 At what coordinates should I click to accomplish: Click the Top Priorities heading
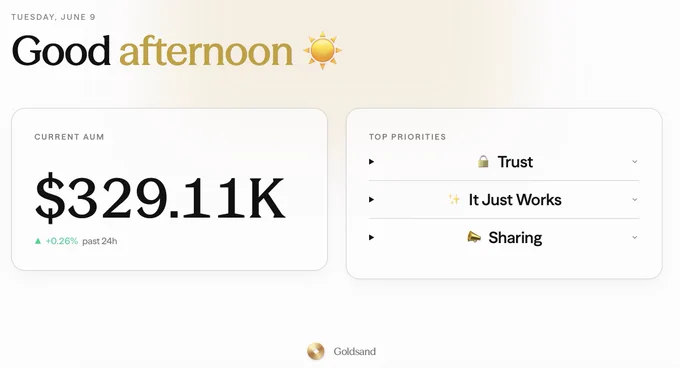407,137
